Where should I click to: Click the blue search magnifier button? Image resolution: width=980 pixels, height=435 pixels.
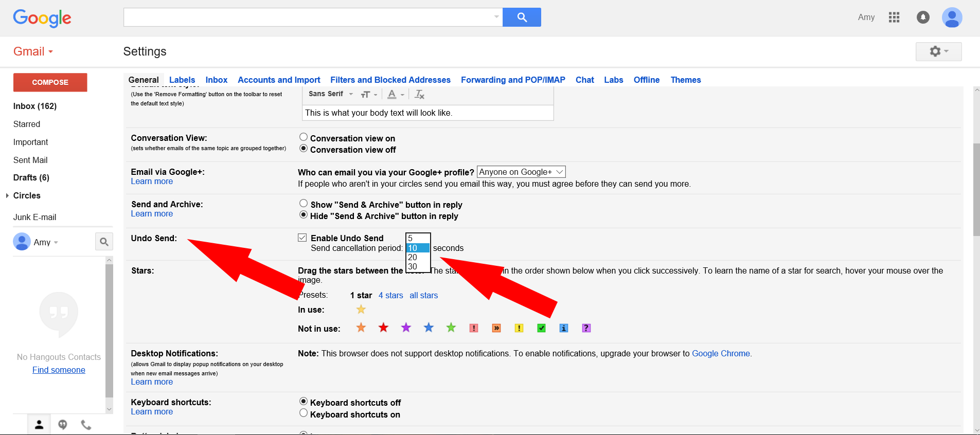(x=522, y=17)
